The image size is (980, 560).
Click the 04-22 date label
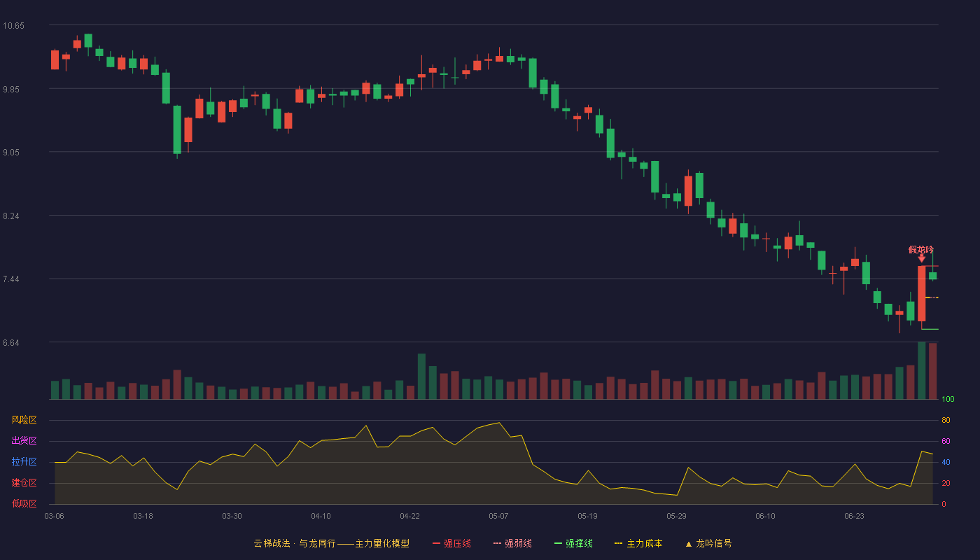[x=409, y=516]
